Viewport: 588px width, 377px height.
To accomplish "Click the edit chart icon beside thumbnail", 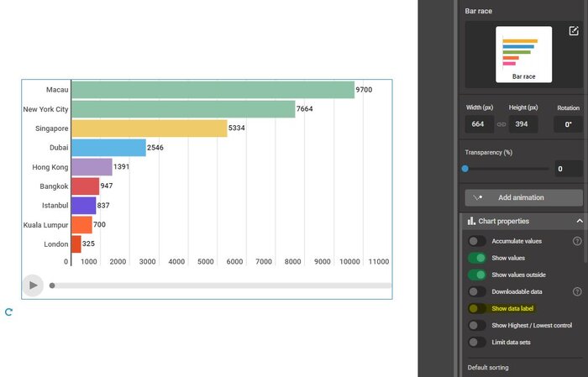I will pos(574,31).
